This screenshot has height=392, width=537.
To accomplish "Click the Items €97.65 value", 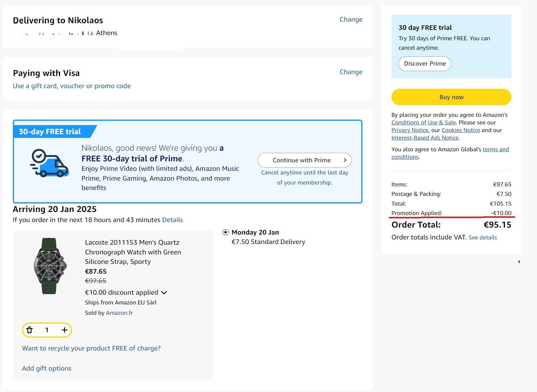I will pyautogui.click(x=502, y=185).
